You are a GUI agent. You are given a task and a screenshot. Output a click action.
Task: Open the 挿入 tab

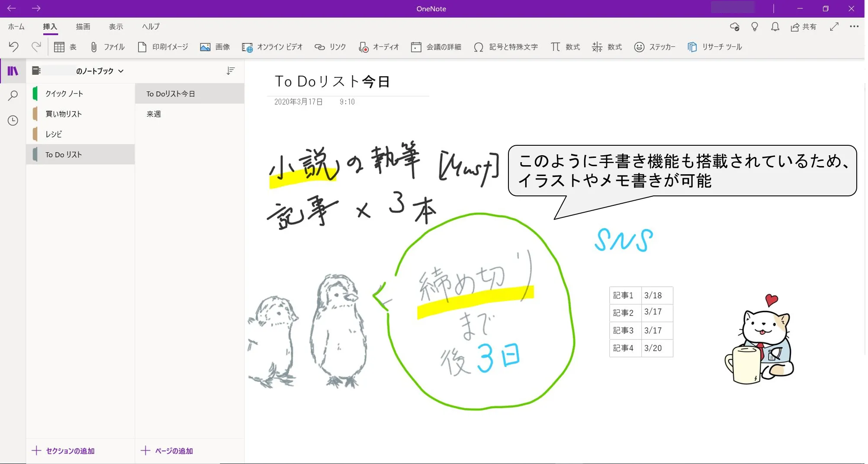click(50, 27)
